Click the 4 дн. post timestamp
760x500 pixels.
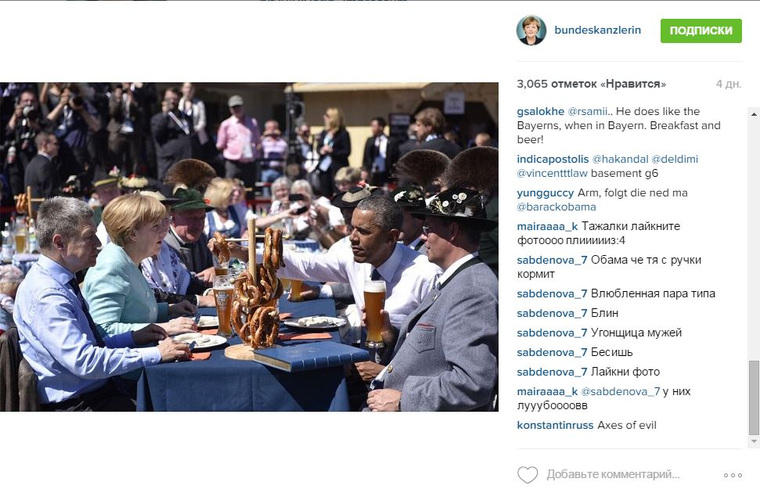(x=728, y=84)
